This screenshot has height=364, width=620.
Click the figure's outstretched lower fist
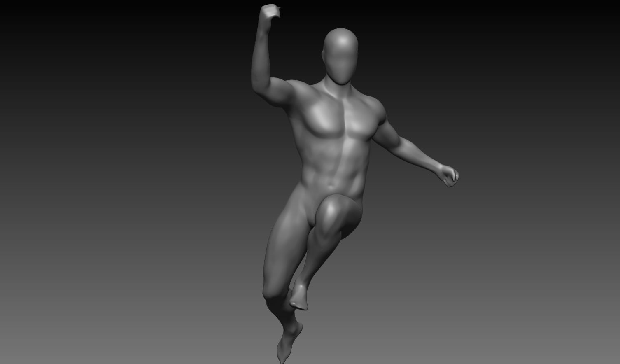pyautogui.click(x=448, y=175)
